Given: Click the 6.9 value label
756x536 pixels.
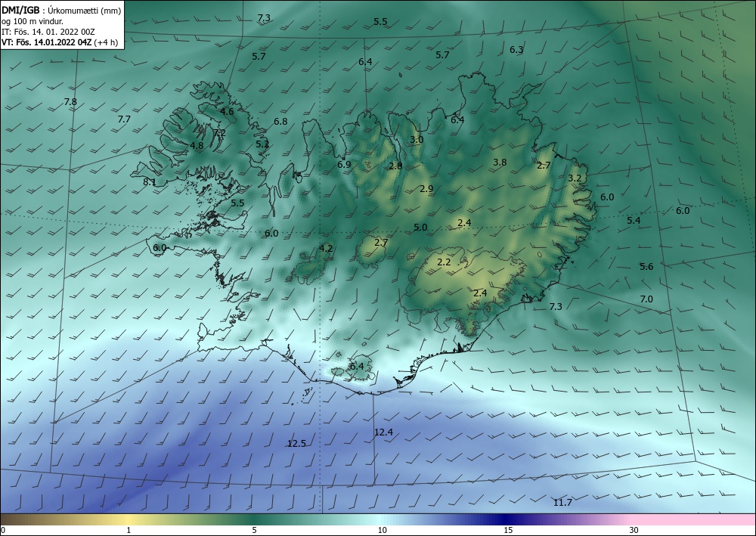Looking at the screenshot, I should (x=344, y=164).
